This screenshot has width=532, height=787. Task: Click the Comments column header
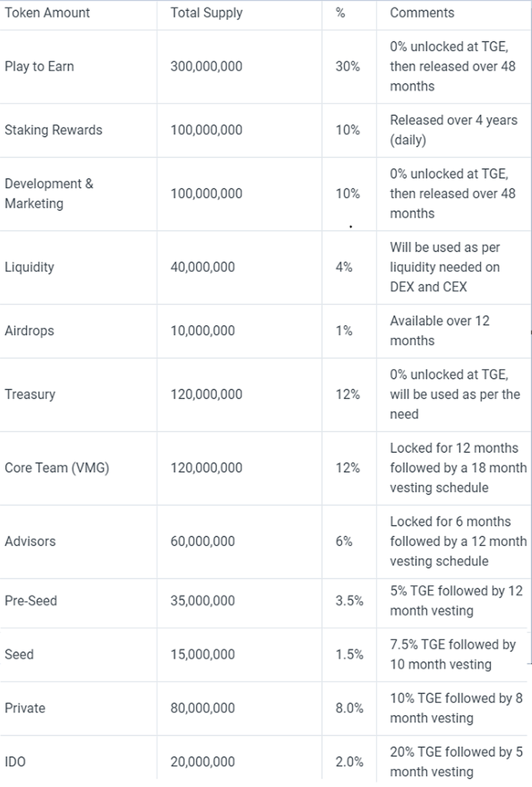(x=422, y=13)
